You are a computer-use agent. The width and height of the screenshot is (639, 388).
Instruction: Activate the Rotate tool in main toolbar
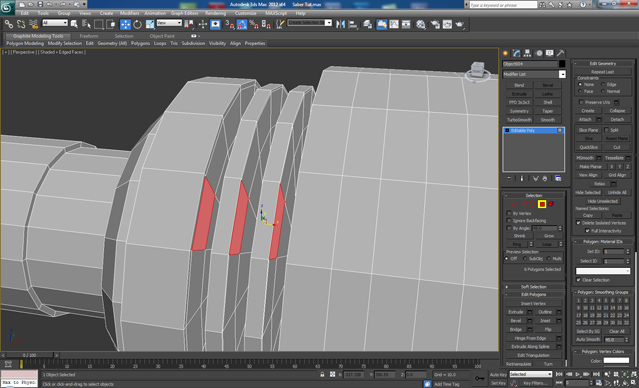click(x=137, y=24)
